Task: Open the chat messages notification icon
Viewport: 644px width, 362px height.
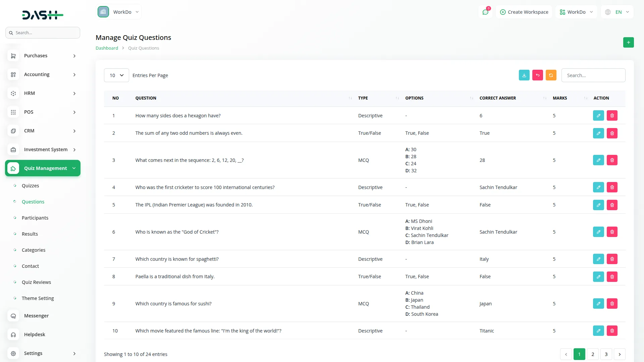Action: [x=485, y=12]
